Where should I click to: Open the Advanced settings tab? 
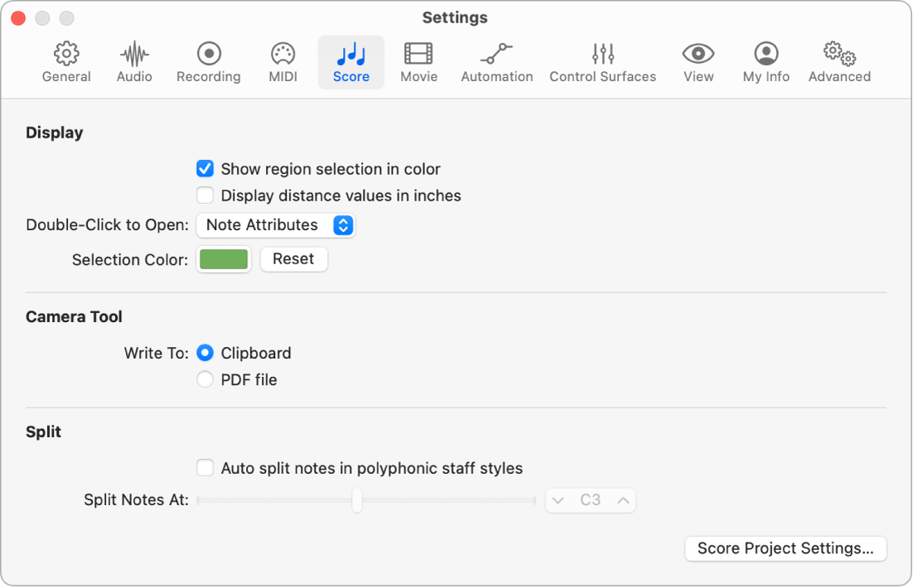(x=838, y=61)
